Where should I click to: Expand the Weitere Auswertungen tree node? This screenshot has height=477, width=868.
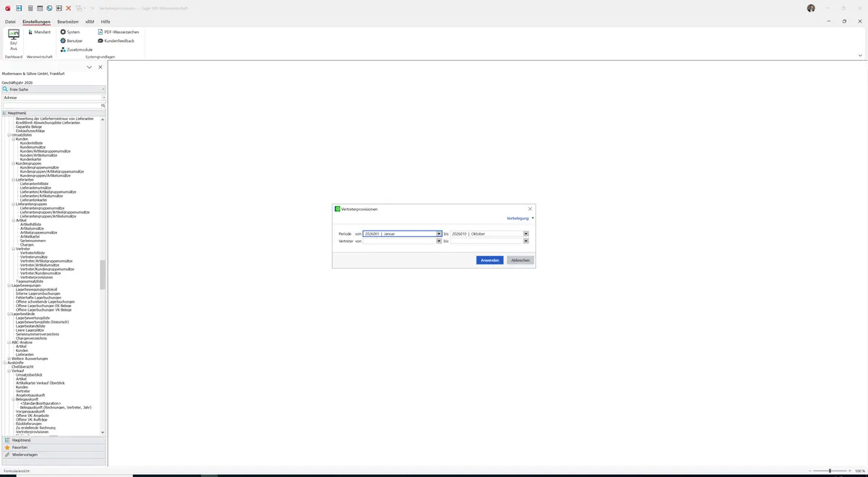tap(9, 358)
